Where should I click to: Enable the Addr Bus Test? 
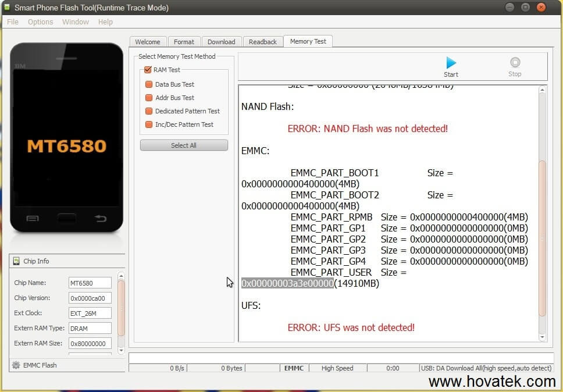tap(148, 98)
